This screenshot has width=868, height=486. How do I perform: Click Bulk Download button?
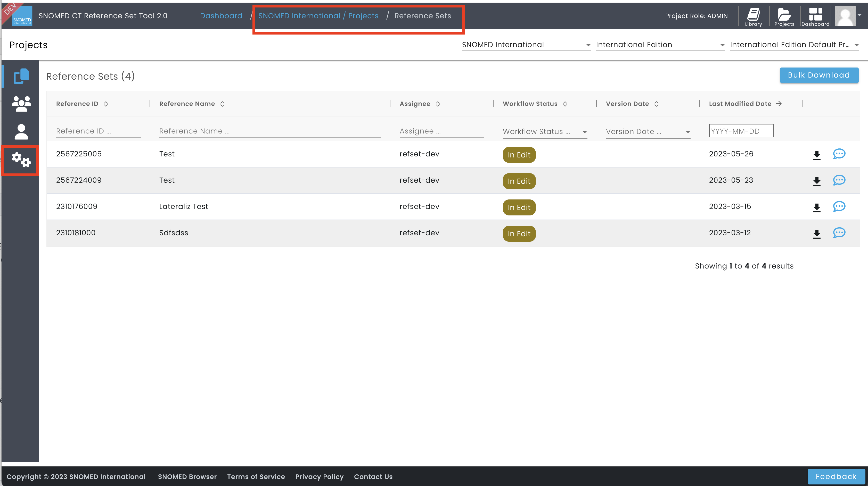(819, 75)
